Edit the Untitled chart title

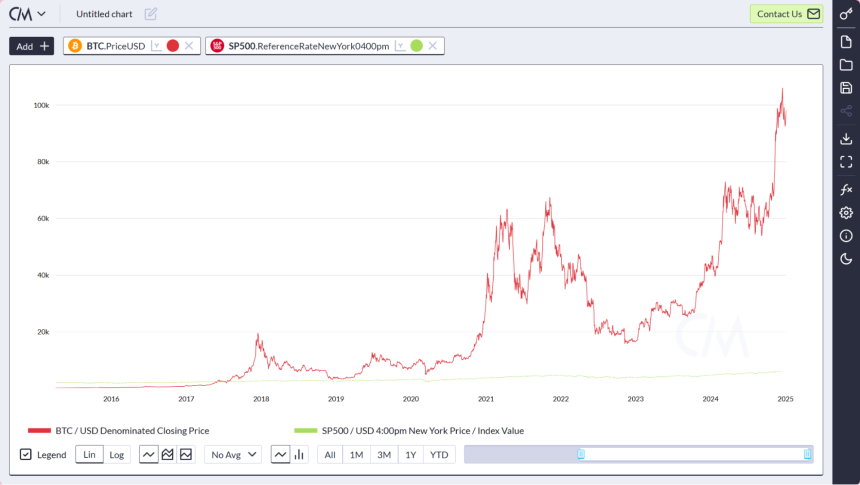(x=151, y=14)
